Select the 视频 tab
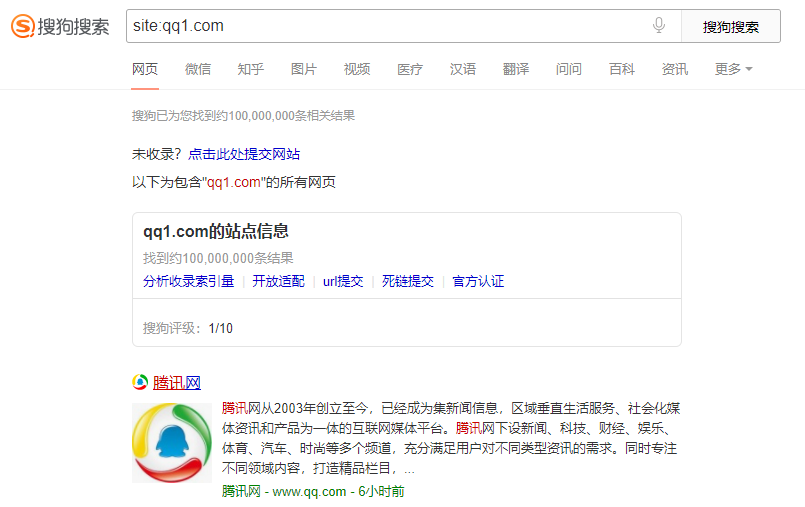The height and width of the screenshot is (507, 805). (357, 69)
